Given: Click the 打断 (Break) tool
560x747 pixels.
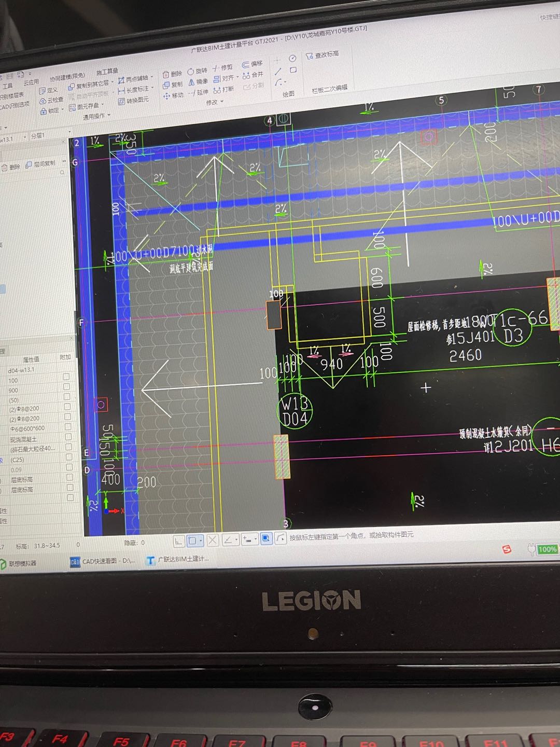Looking at the screenshot, I should [223, 90].
